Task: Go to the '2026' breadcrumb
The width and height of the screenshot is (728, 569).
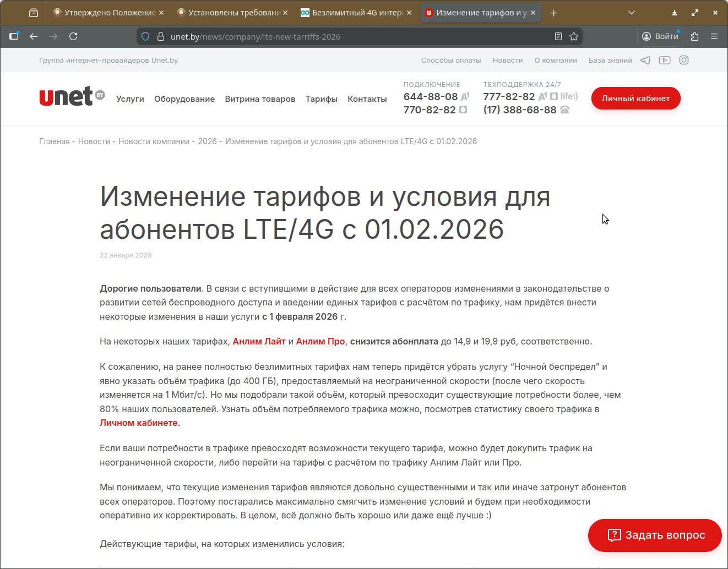Action: pyautogui.click(x=207, y=141)
